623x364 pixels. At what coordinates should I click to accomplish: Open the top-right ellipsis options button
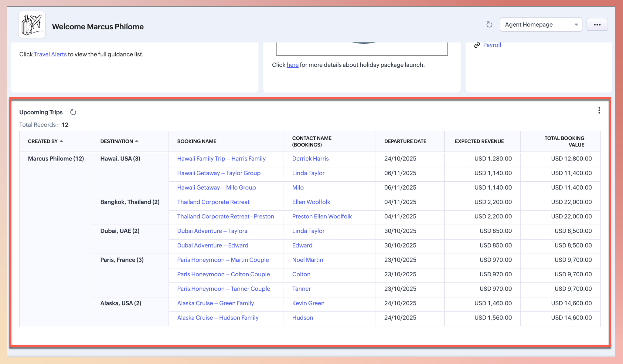pos(597,25)
